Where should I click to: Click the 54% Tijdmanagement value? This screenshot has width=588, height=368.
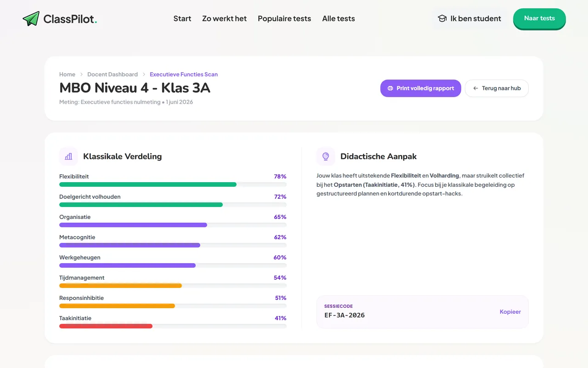pyautogui.click(x=280, y=278)
